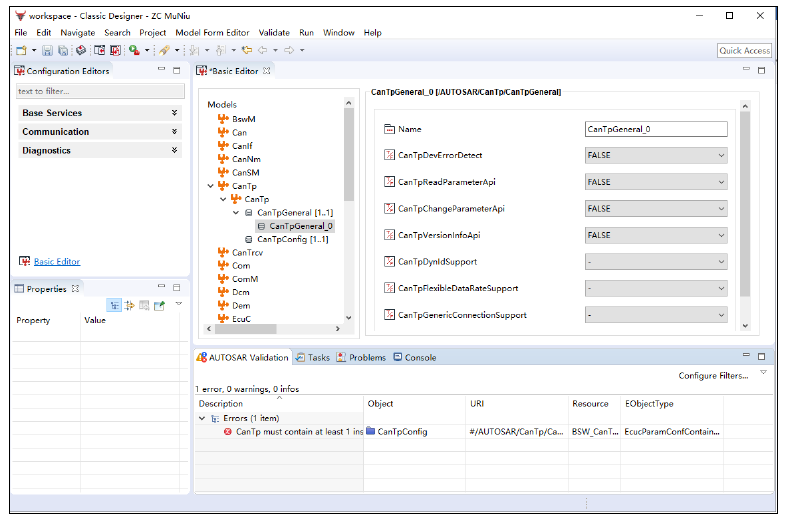
Task: Click the Previous Annotation toolbar icon
Action: pyautogui.click(x=220, y=51)
